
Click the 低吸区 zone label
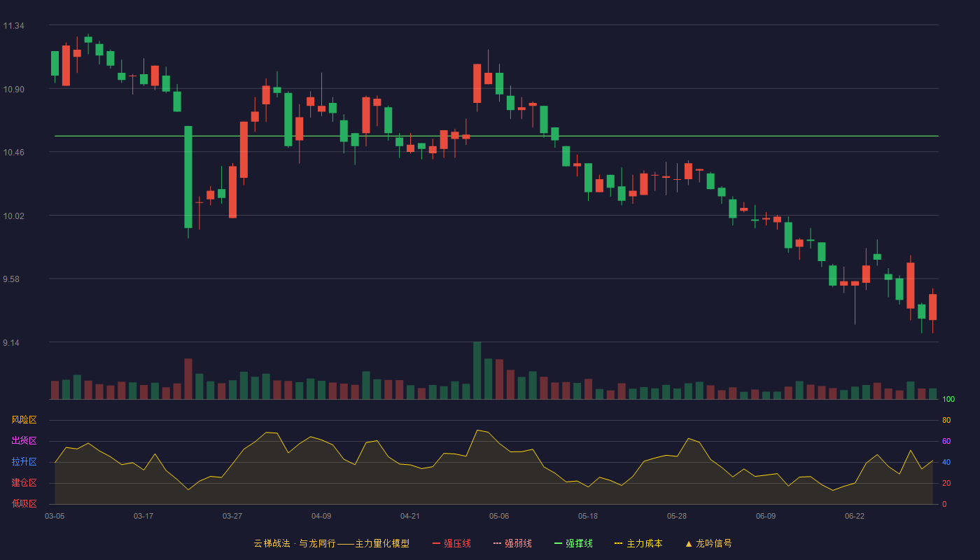[24, 504]
